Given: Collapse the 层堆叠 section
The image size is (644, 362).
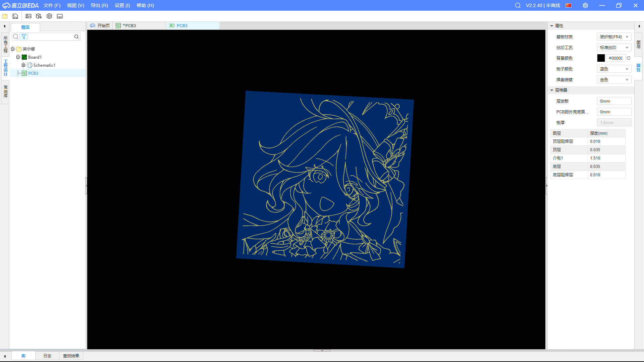Looking at the screenshot, I should click(x=552, y=90).
